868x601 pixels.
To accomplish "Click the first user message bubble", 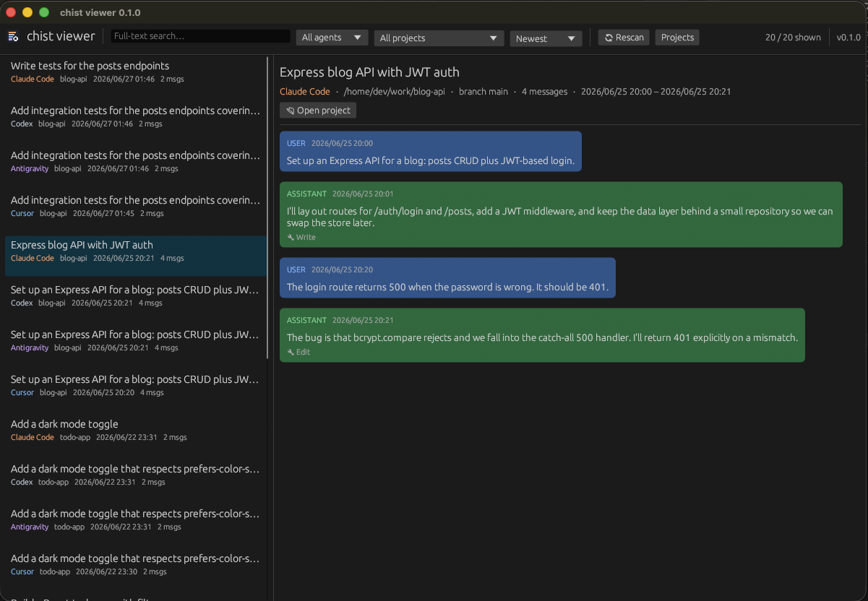I will click(x=431, y=151).
